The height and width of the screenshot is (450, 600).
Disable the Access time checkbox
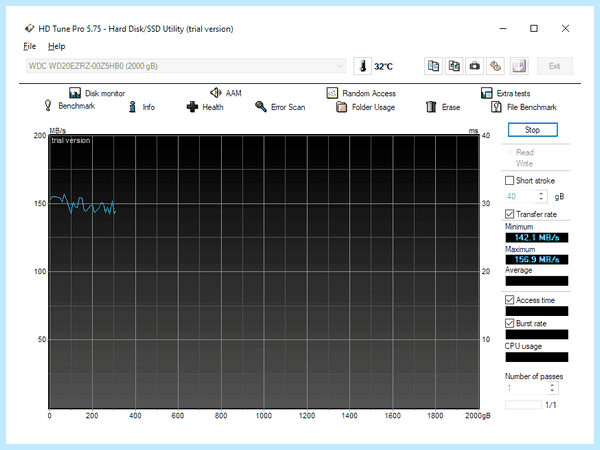[x=509, y=300]
